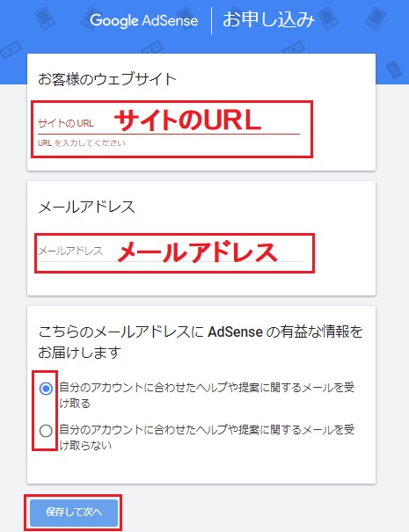This screenshot has height=532, width=409.
Task: Click the AdSense の有益な情報 heading
Action: [201, 342]
